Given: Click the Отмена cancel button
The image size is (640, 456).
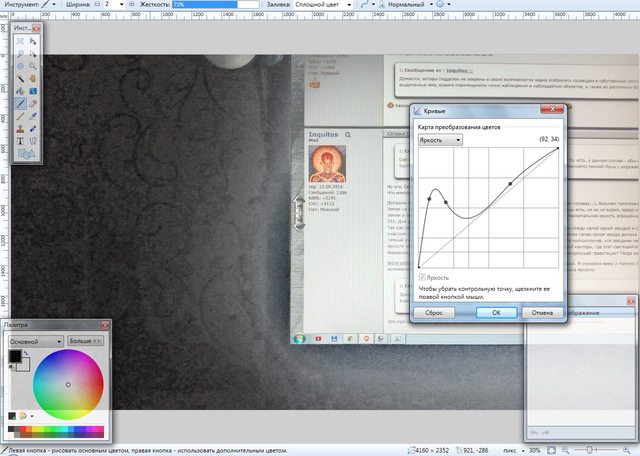Looking at the screenshot, I should (542, 313).
